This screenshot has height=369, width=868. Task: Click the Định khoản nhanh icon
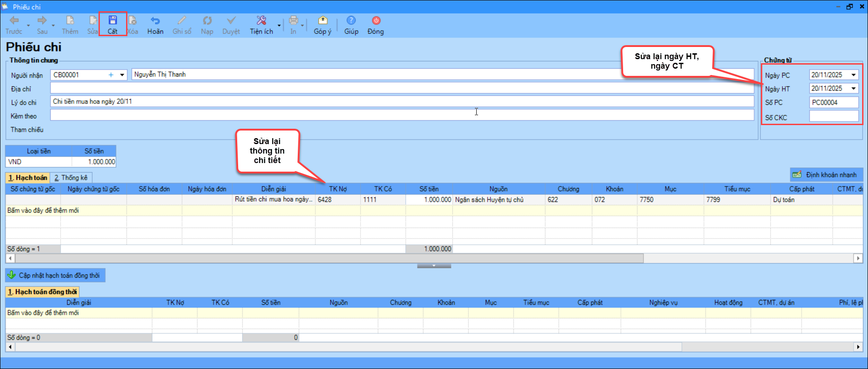click(797, 175)
